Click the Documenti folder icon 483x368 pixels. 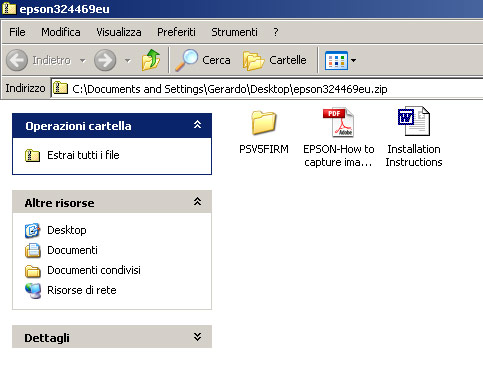coord(33,250)
